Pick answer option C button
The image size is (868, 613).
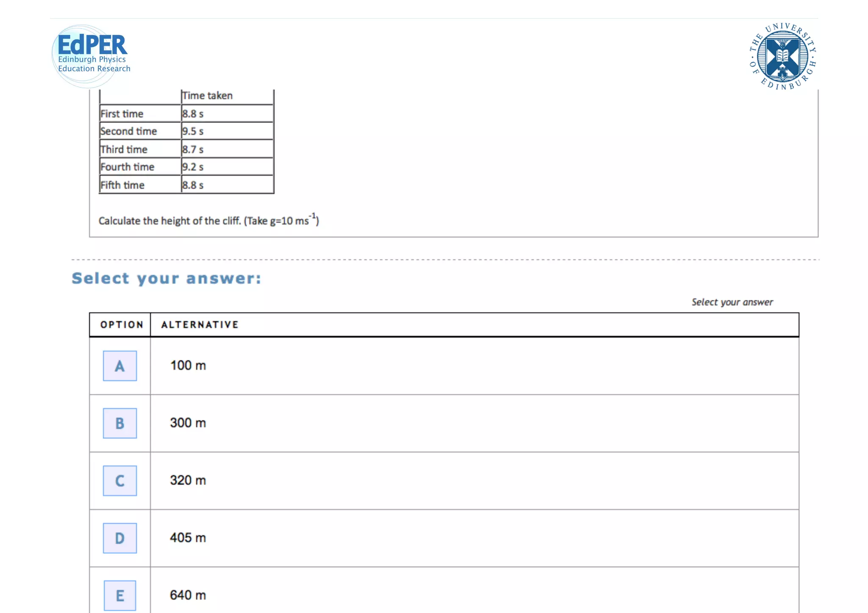[x=120, y=480]
